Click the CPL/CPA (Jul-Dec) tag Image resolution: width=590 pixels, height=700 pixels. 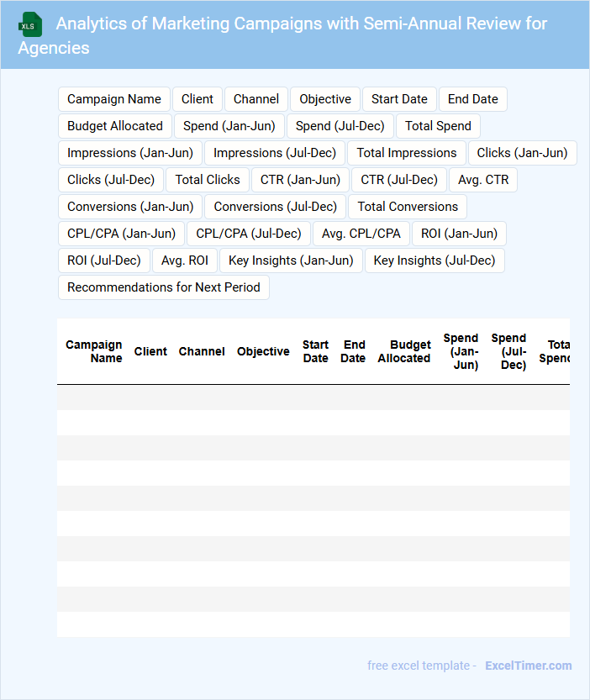(x=248, y=233)
